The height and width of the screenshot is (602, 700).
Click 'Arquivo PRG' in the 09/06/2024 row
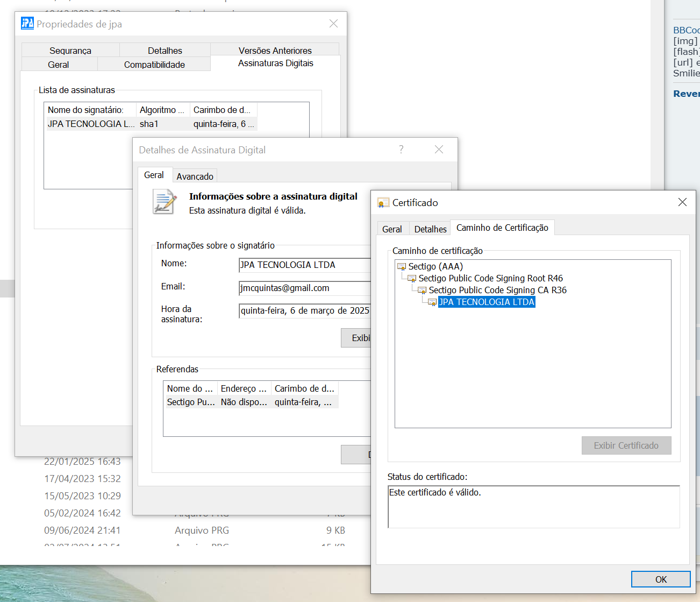click(202, 530)
